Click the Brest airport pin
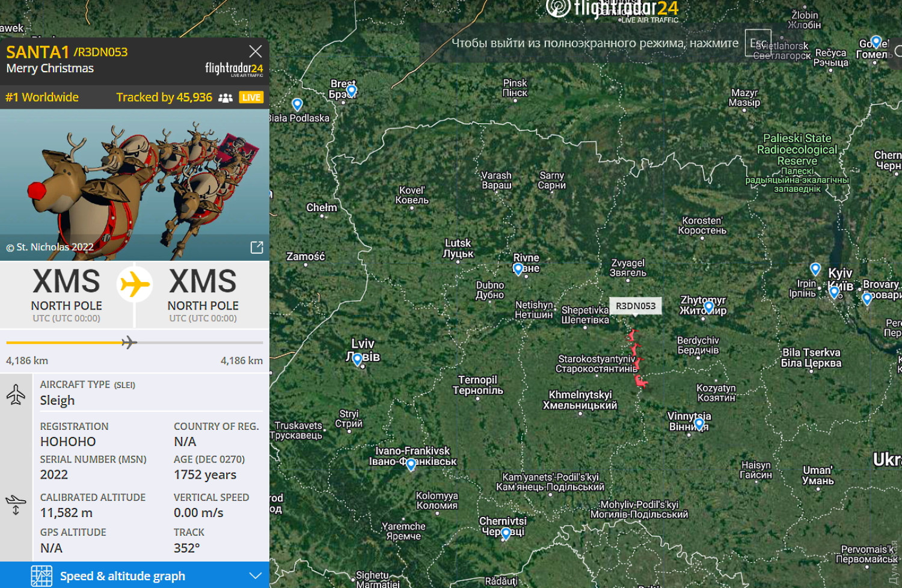Image resolution: width=902 pixels, height=588 pixels. click(352, 91)
